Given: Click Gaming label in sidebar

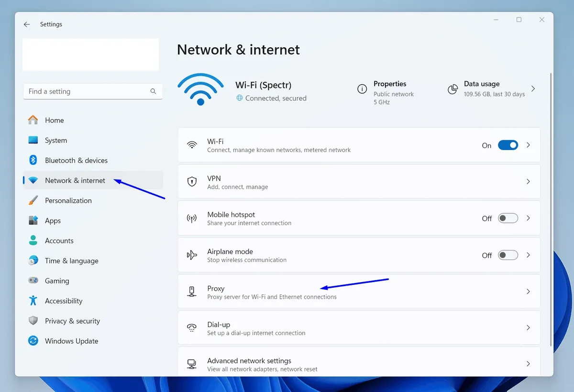Looking at the screenshot, I should coord(57,281).
